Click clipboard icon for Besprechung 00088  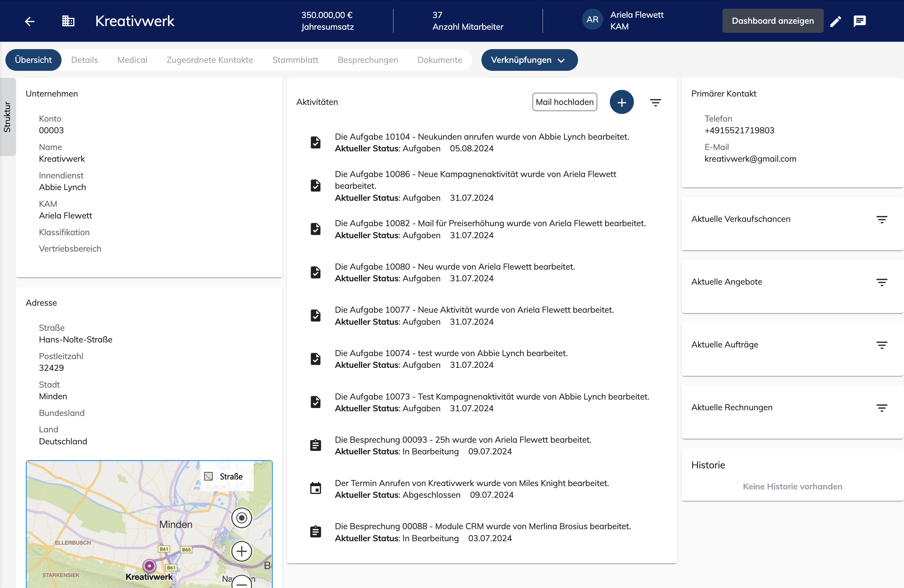click(x=315, y=532)
